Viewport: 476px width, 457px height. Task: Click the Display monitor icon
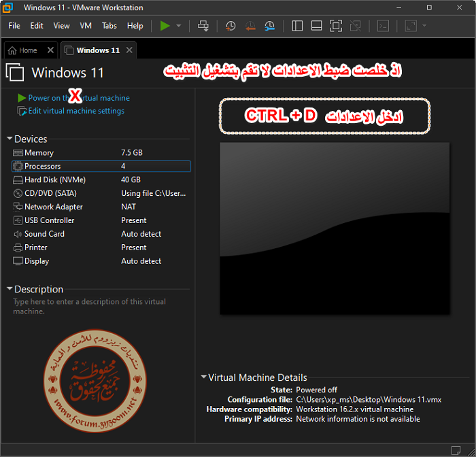click(18, 261)
